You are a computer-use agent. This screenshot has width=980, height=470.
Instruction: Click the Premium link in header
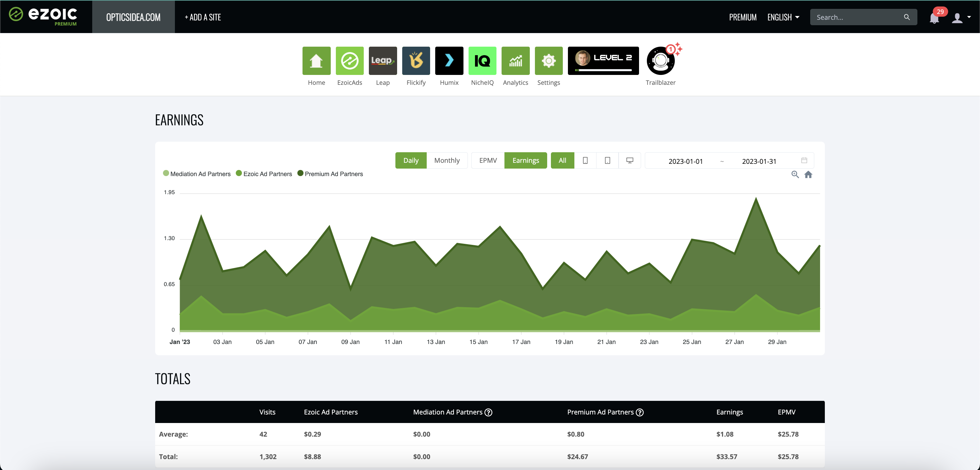pos(742,17)
